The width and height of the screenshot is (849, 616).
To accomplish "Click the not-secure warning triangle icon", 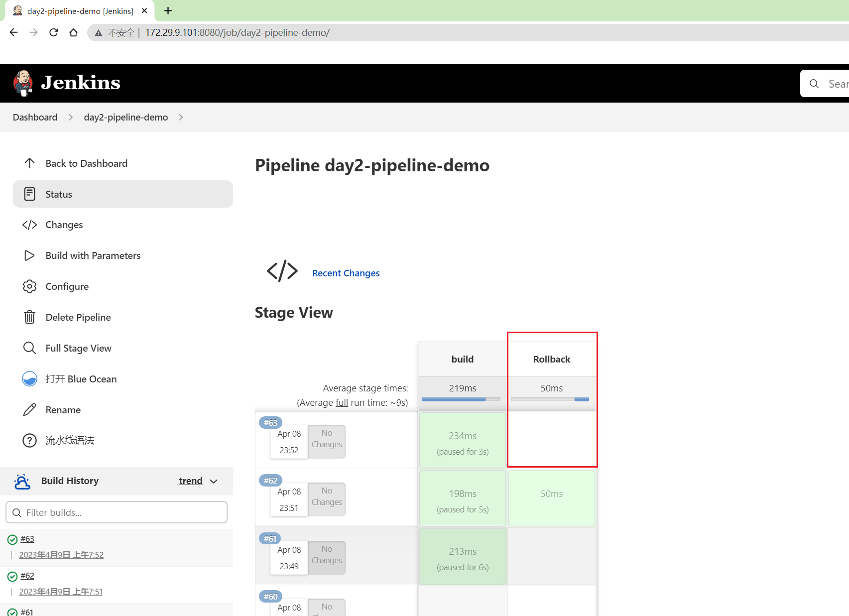I will pyautogui.click(x=99, y=33).
